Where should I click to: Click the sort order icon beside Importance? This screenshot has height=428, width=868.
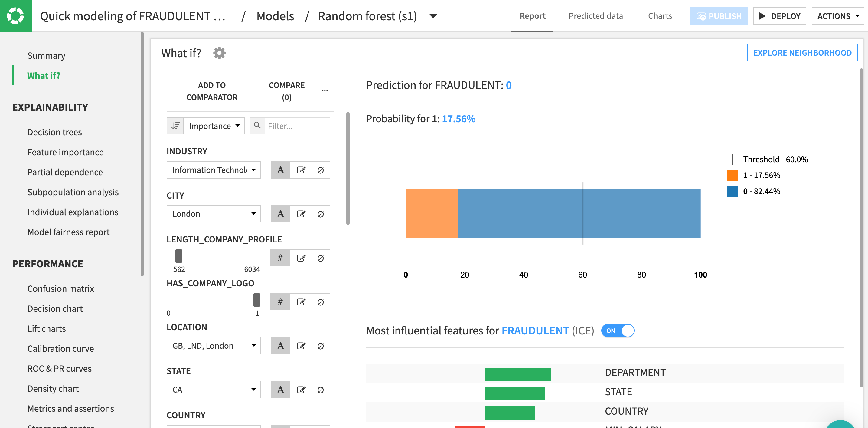175,126
